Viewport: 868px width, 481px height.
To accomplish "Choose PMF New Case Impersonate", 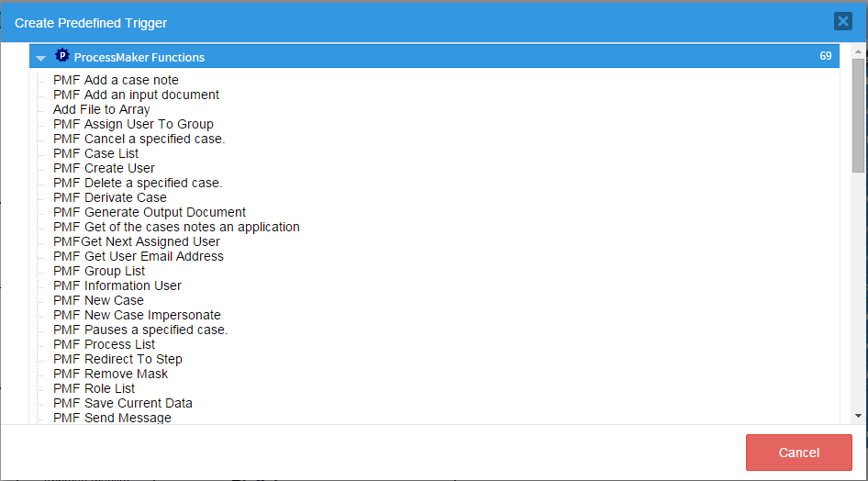I will 137,315.
